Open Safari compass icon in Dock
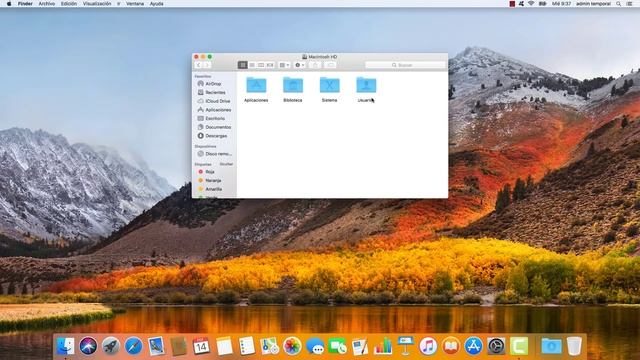 (x=133, y=346)
